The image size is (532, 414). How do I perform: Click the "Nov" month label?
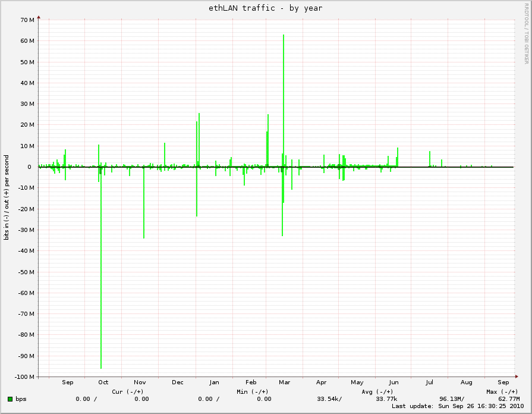pyautogui.click(x=140, y=382)
